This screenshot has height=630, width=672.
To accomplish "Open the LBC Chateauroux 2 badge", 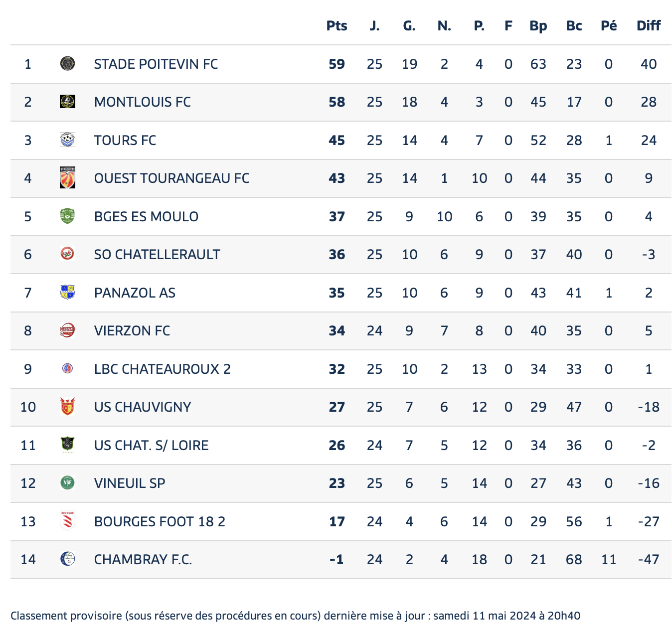I will click(x=67, y=369).
